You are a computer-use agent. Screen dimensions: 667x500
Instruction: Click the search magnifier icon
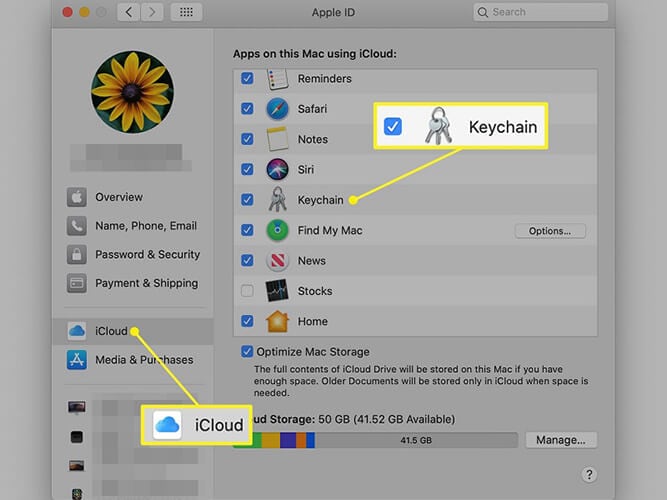483,12
